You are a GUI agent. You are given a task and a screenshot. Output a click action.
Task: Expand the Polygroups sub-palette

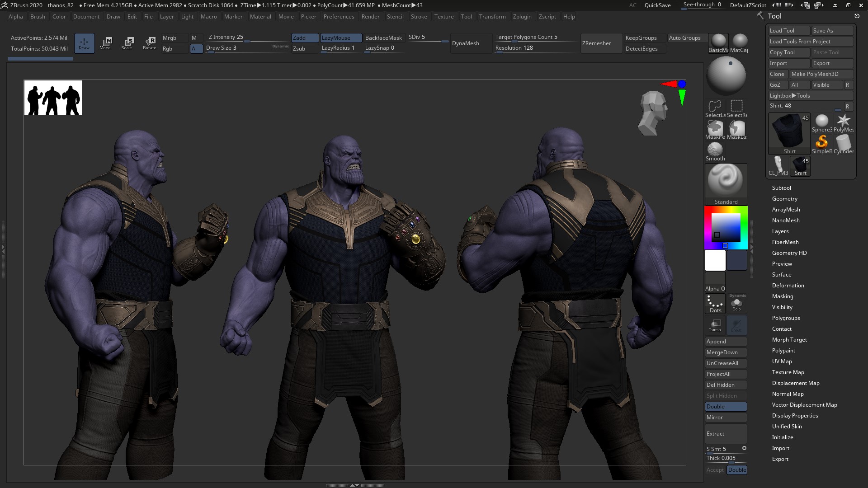786,318
